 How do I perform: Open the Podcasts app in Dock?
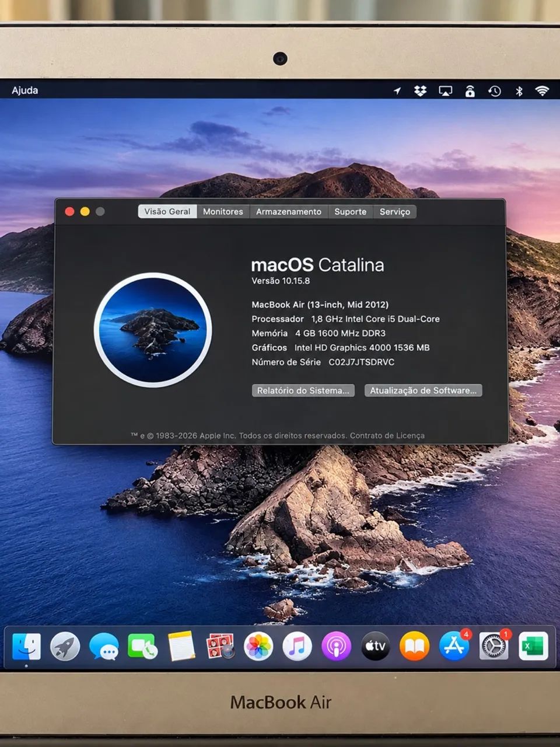click(x=337, y=647)
